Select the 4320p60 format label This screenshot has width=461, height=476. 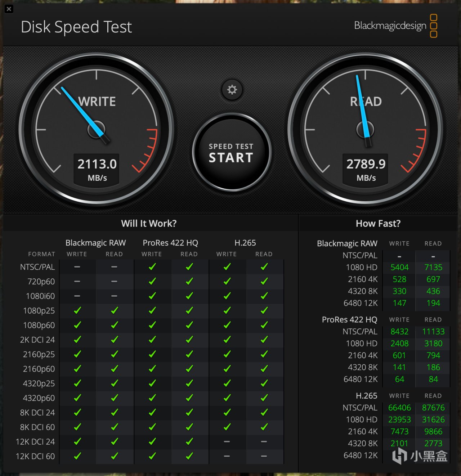[x=39, y=398]
